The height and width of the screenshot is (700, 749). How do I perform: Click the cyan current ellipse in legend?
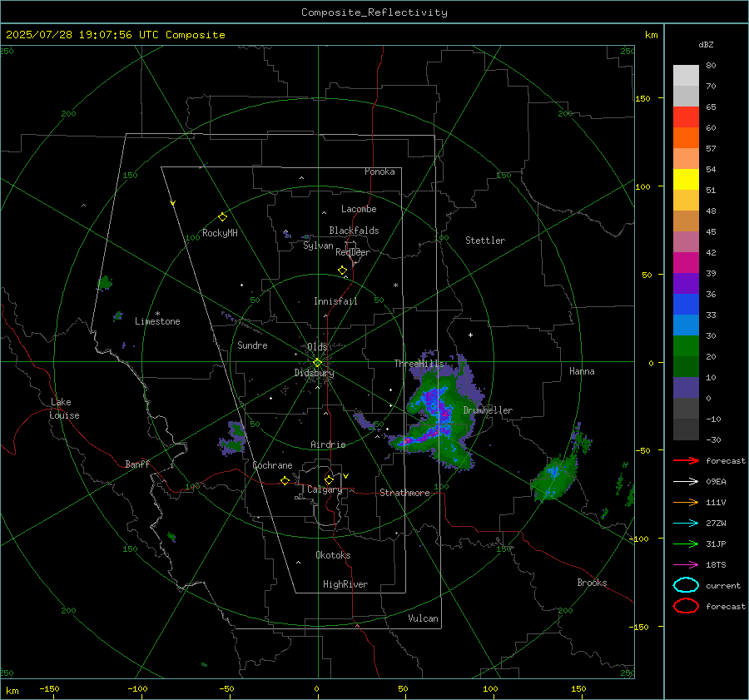686,585
